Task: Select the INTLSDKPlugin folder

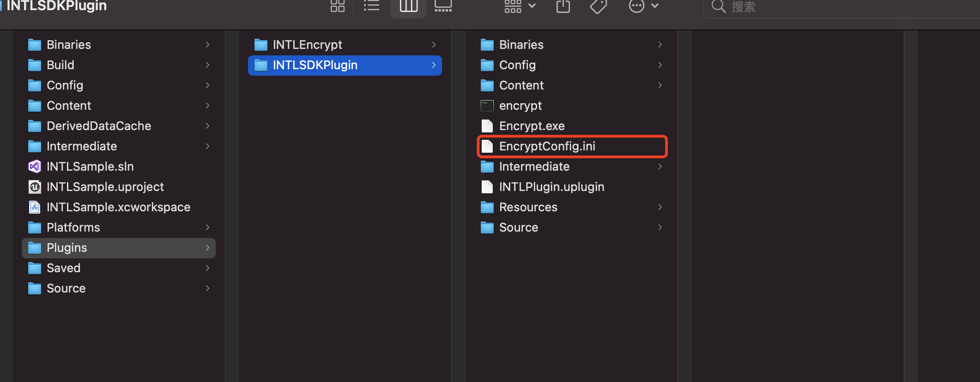Action: 345,65
